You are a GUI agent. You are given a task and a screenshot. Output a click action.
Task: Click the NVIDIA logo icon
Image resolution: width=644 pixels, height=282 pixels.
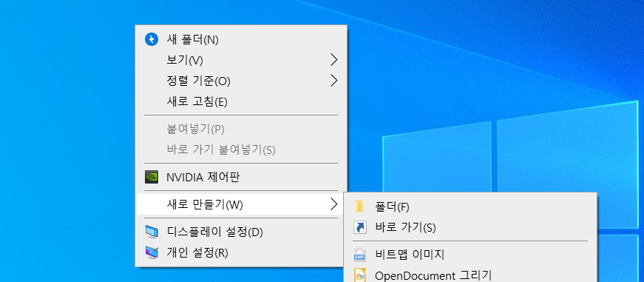152,177
